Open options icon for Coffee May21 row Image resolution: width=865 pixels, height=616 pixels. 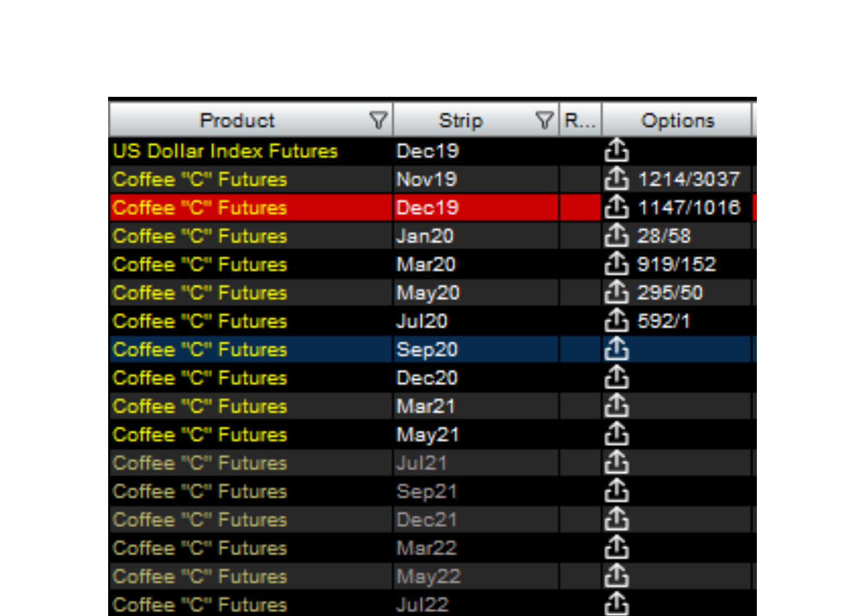point(617,434)
